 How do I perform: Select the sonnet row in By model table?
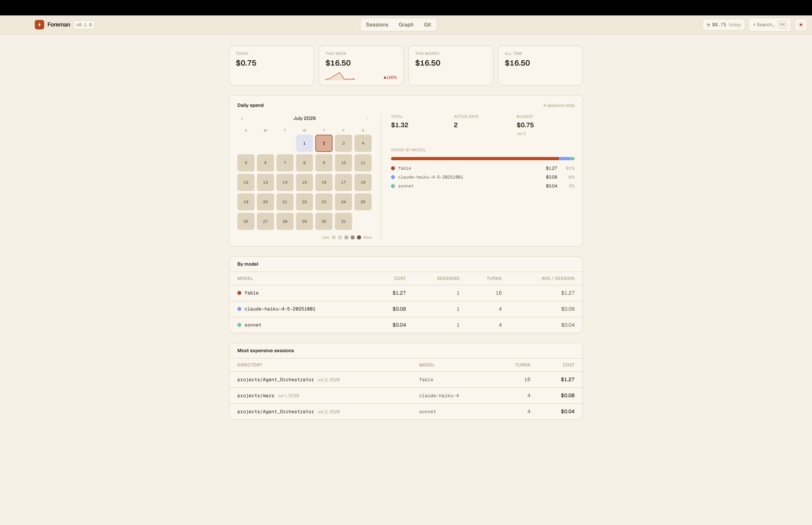(406, 325)
